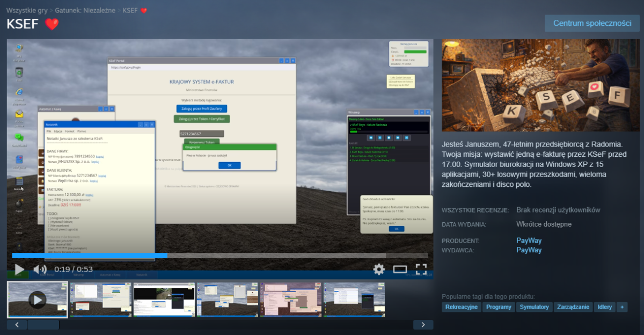Check 'Nie zwariować' todo box
This screenshot has height=335, width=644.
(48, 227)
